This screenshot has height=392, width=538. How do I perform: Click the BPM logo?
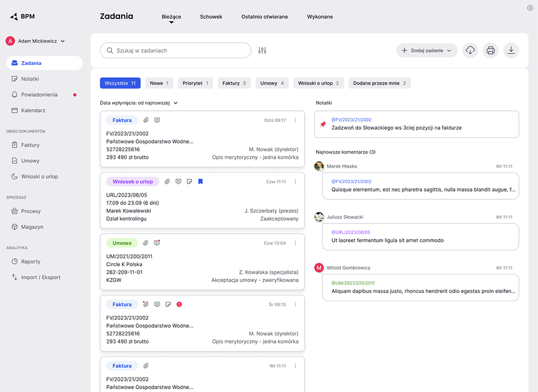tap(22, 16)
